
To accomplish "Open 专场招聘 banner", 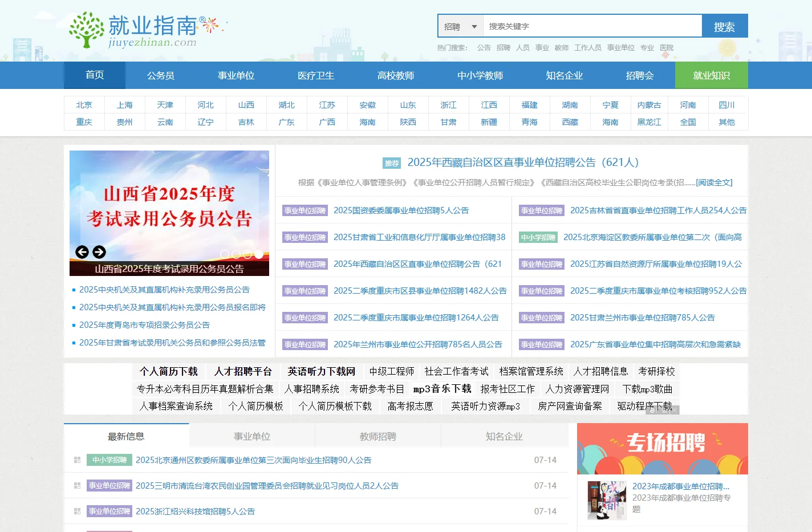I will 663,449.
